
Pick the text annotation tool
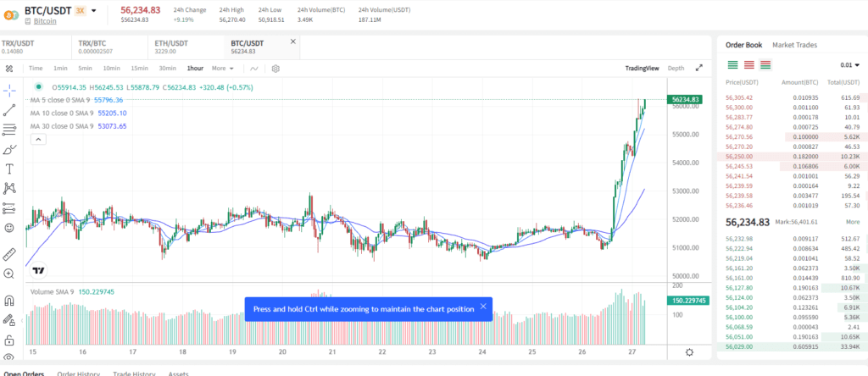coord(9,169)
